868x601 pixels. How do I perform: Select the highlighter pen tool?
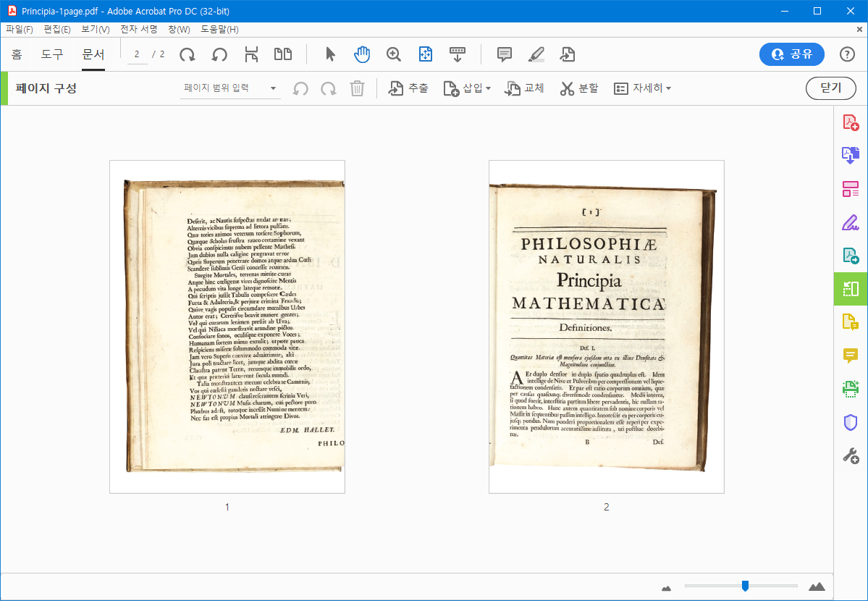click(x=536, y=54)
